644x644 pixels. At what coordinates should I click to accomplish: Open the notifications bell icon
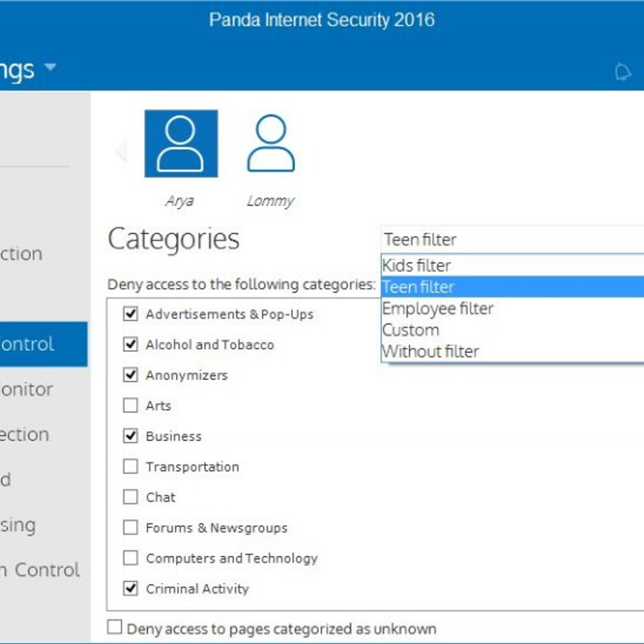tap(623, 73)
